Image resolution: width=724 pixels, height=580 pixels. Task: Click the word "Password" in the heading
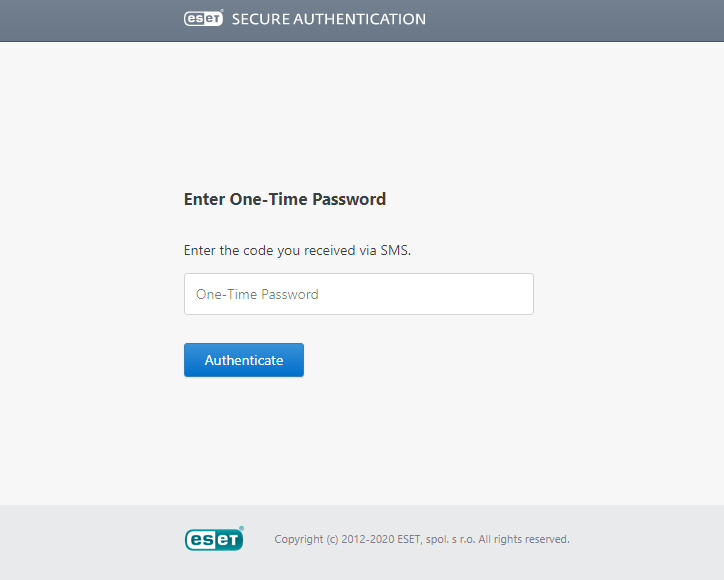pyautogui.click(x=349, y=199)
